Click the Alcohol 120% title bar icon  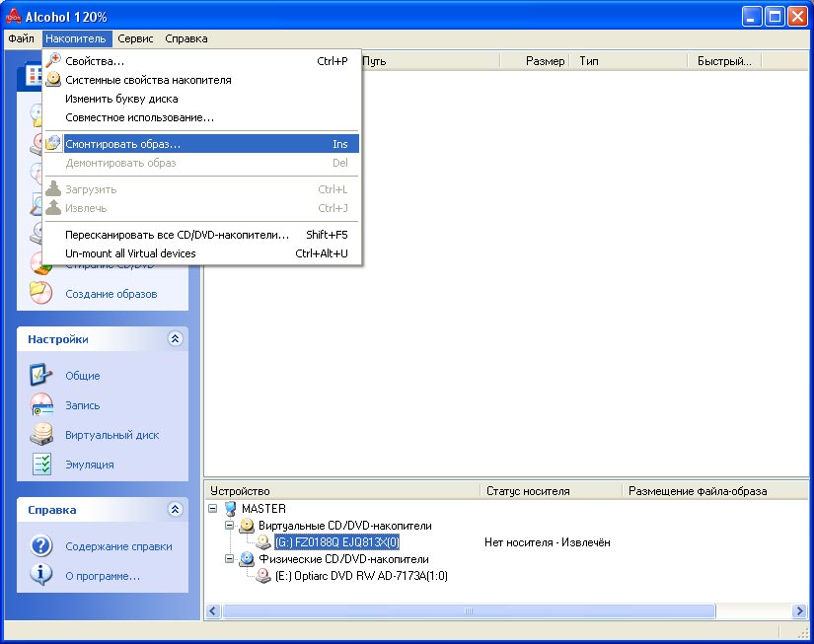(x=14, y=17)
